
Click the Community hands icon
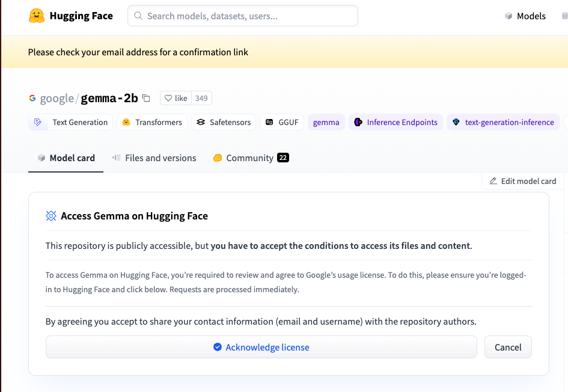[x=218, y=158]
